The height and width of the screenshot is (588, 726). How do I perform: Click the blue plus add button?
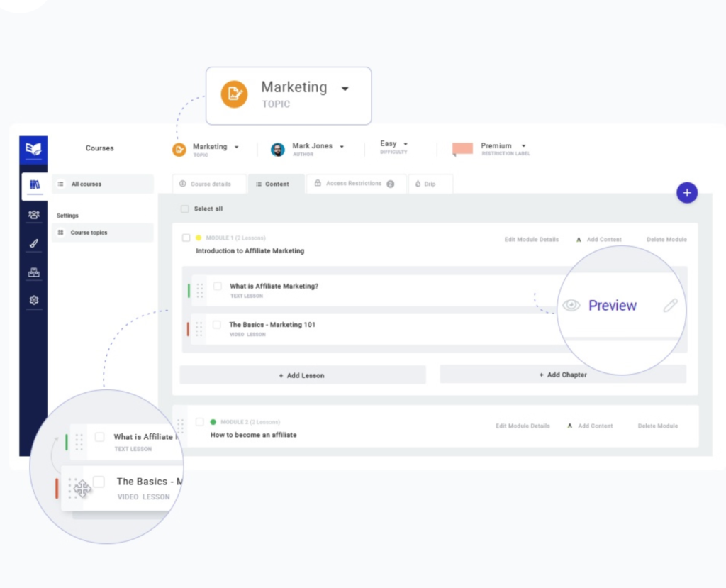(686, 192)
